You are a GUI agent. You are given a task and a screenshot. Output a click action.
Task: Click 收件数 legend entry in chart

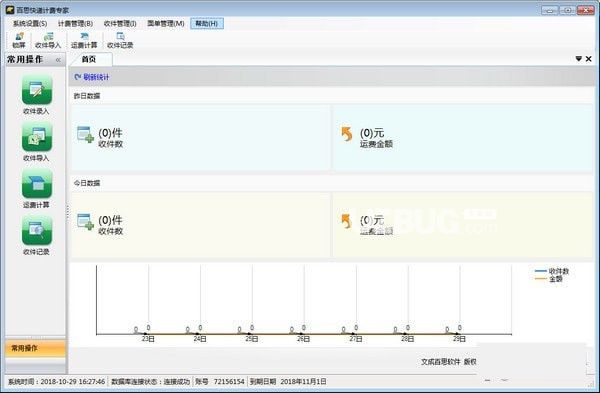552,271
